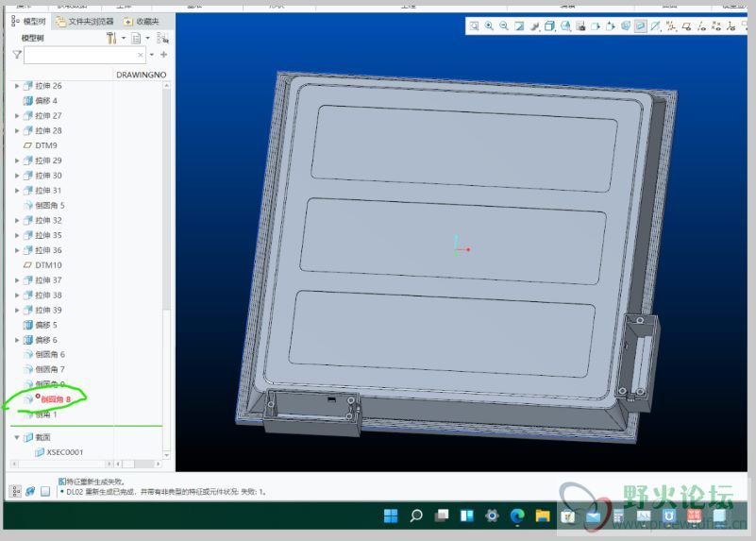Expand the 拉伸 27 feature

click(17, 116)
